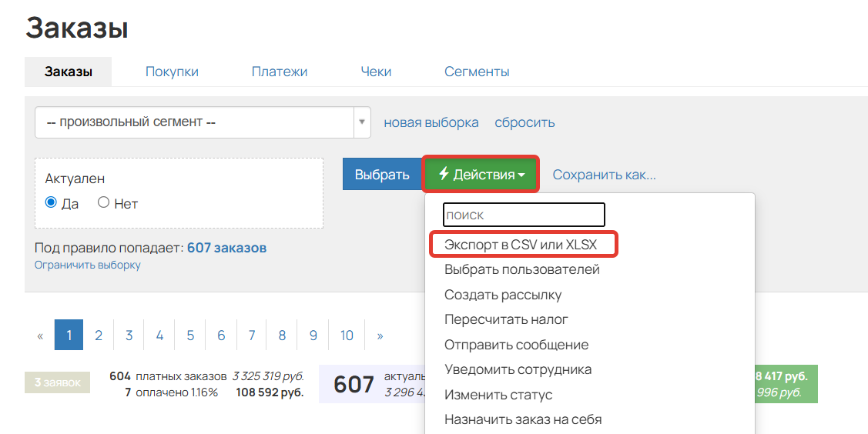Viewport: 868px width, 434px height.
Task: Expand the произвольный сегмент dropdown arrow
Action: coord(362,122)
